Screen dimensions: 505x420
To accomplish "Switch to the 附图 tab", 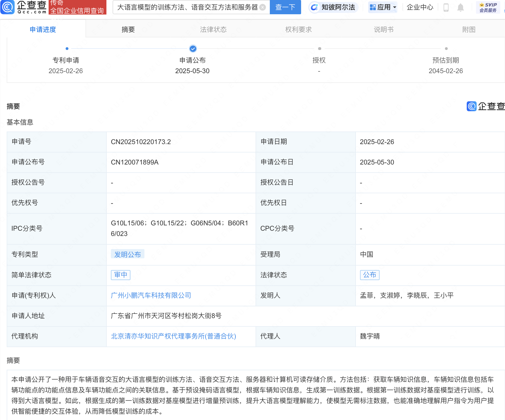I will [469, 29].
